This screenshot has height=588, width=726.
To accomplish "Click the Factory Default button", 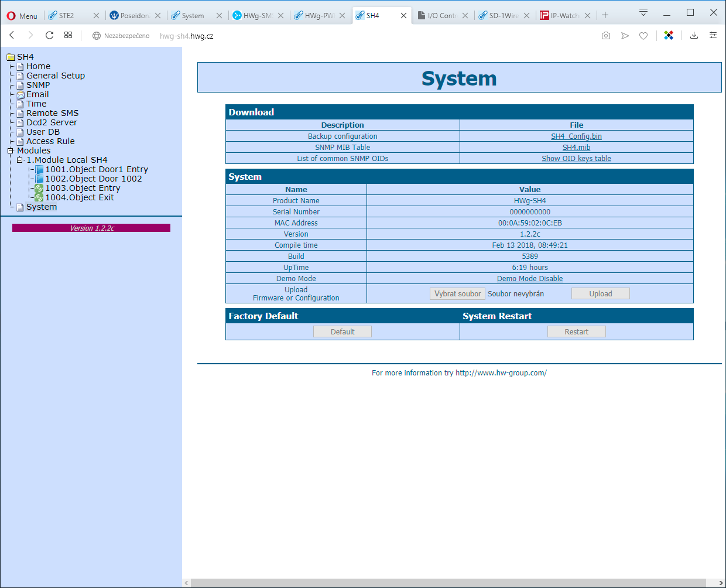I will point(343,331).
